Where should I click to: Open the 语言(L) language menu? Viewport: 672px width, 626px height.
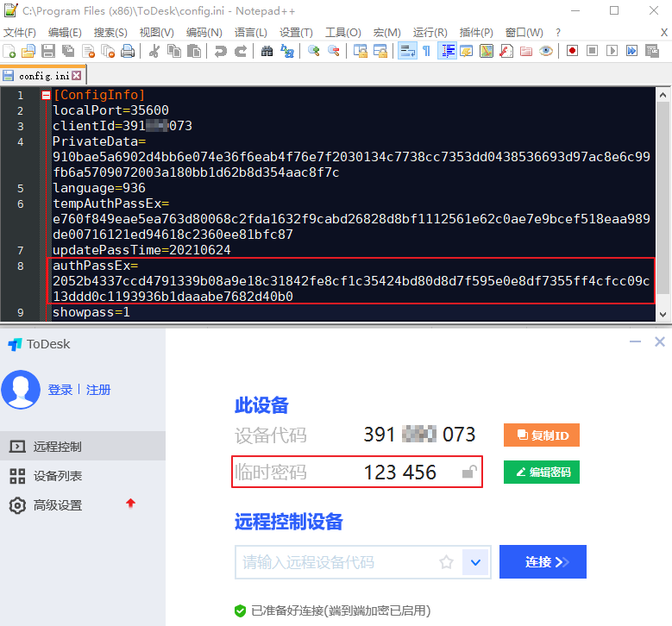click(251, 33)
